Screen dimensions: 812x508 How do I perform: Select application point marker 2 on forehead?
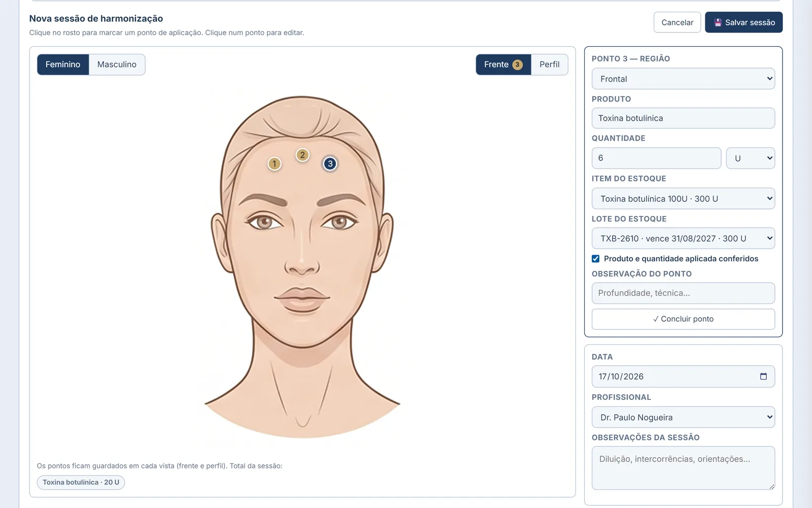[x=302, y=155]
